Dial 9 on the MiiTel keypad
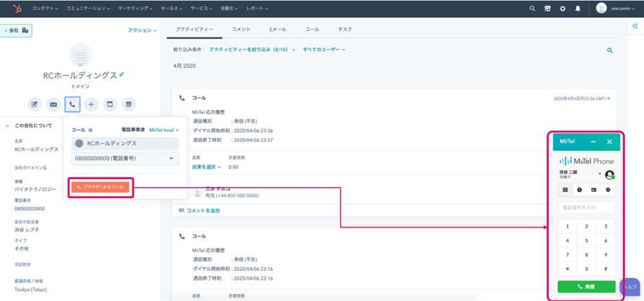The width and height of the screenshot is (644, 301). (x=606, y=254)
